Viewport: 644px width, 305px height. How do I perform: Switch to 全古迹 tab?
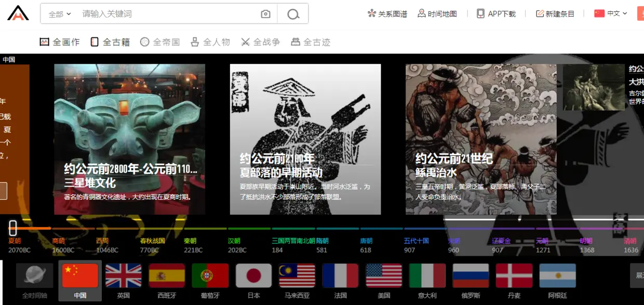pyautogui.click(x=311, y=42)
